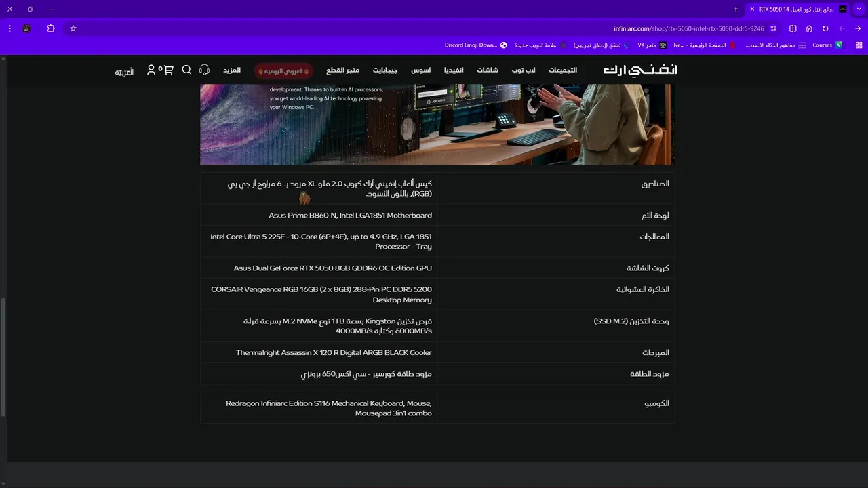This screenshot has height=488, width=868.
Task: Click the الكومبو row label
Action: [x=656, y=403]
